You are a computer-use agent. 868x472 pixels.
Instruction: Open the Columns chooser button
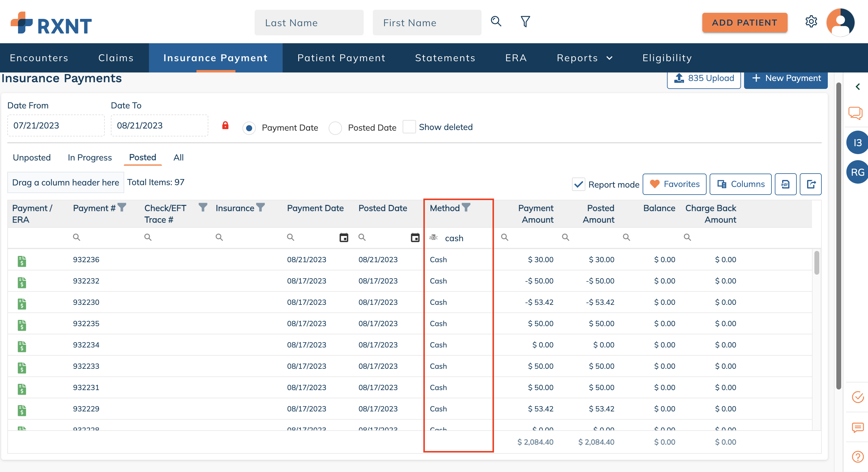[x=740, y=184]
